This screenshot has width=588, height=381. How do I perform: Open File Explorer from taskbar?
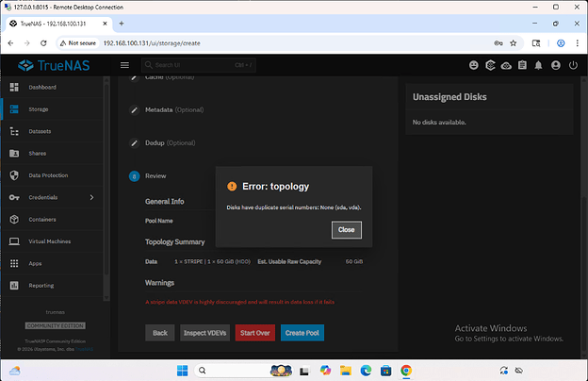[x=346, y=371]
